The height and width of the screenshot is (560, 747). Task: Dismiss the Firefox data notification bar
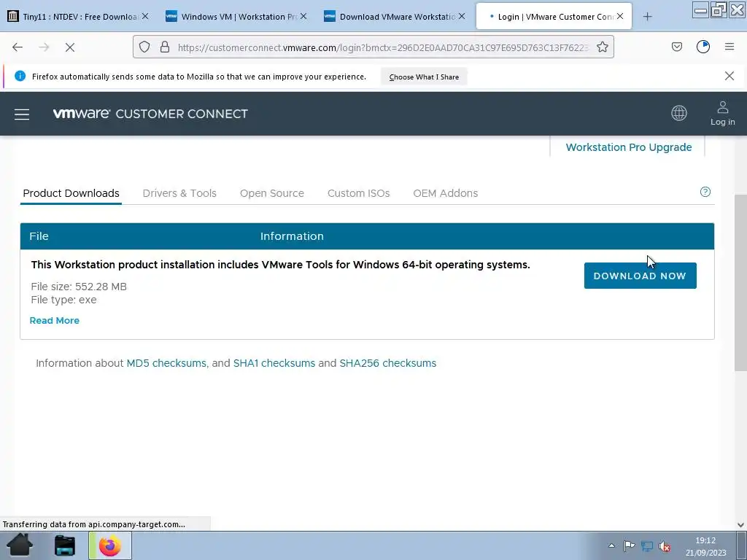[729, 76]
